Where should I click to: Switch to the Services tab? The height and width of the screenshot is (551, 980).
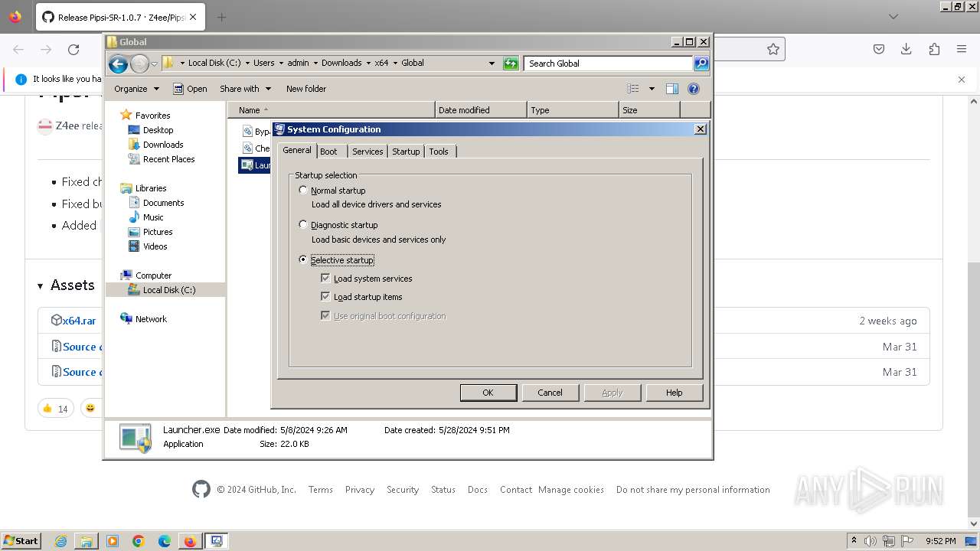pos(367,152)
